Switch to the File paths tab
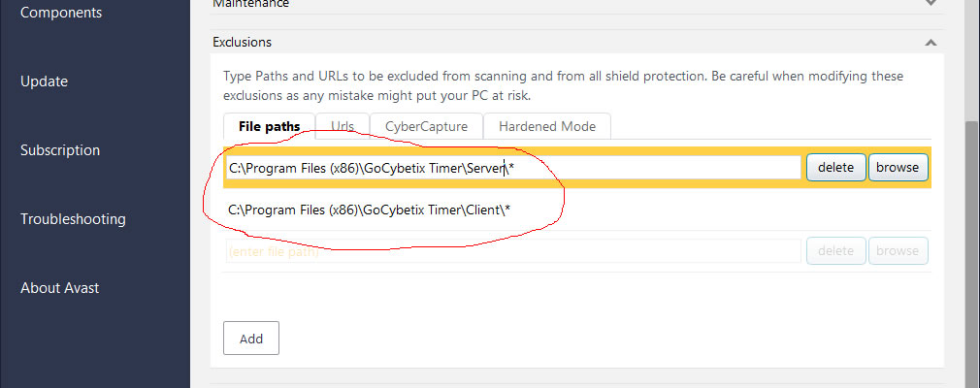The width and height of the screenshot is (980, 388). tap(270, 126)
